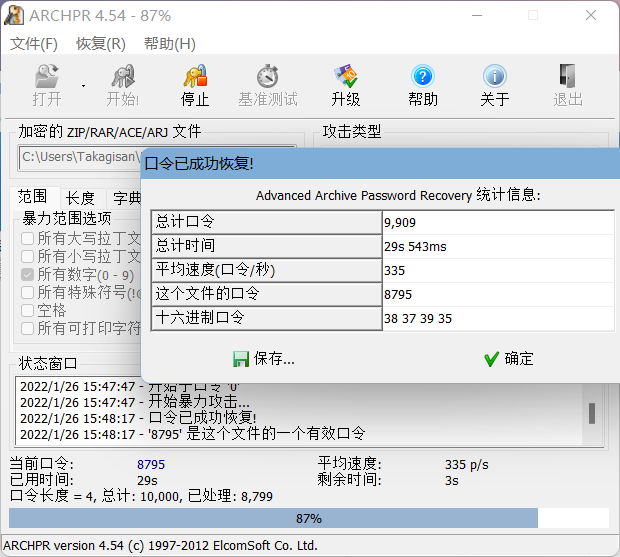Click the 总计口令 row label
This screenshot has width=620, height=557.
pos(267,222)
